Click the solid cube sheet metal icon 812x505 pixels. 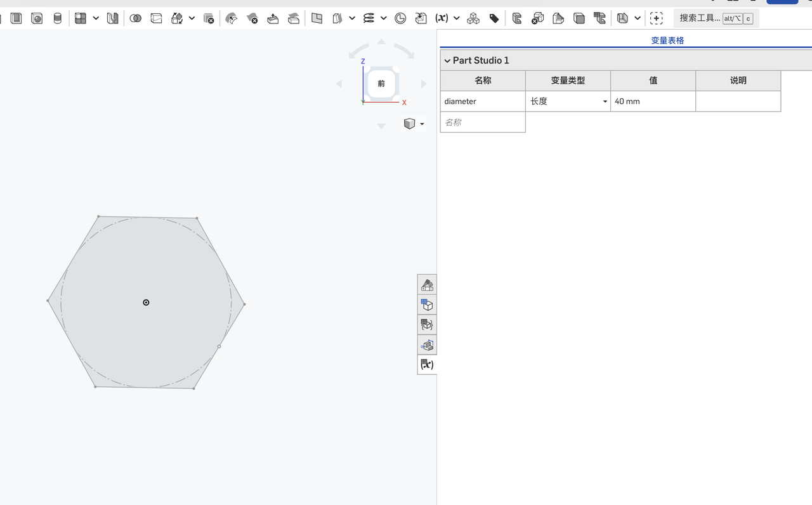(x=579, y=18)
